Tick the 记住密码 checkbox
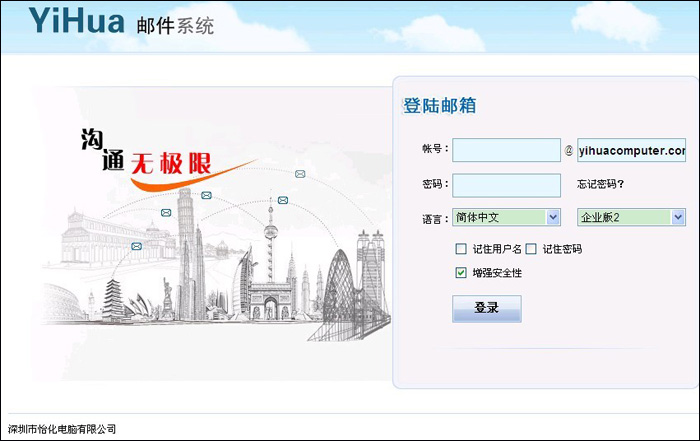Screen dimensions: 700x441 point(532,249)
